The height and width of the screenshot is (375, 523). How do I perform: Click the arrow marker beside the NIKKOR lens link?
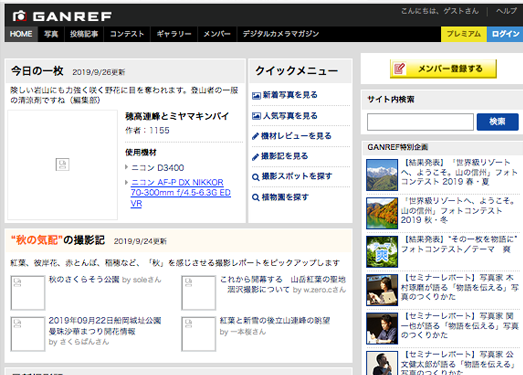(x=126, y=182)
